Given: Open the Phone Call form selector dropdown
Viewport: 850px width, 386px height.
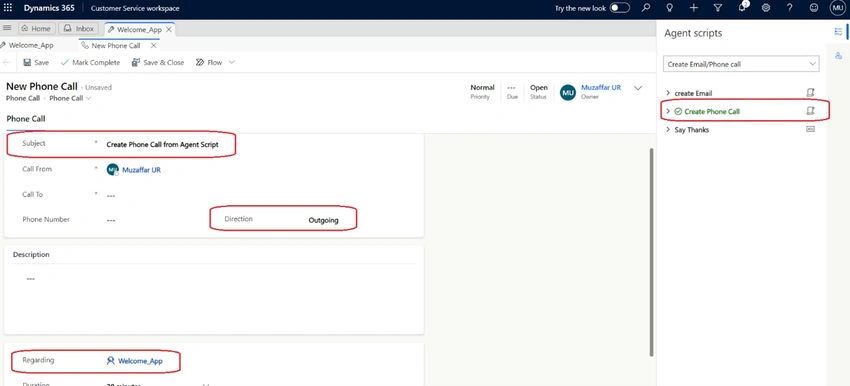Looking at the screenshot, I should tap(70, 98).
